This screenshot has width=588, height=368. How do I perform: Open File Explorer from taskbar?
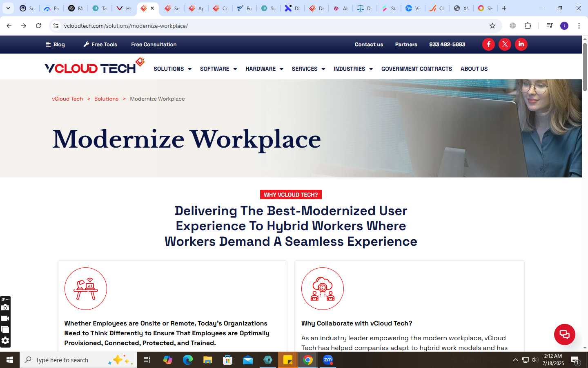coord(208,360)
